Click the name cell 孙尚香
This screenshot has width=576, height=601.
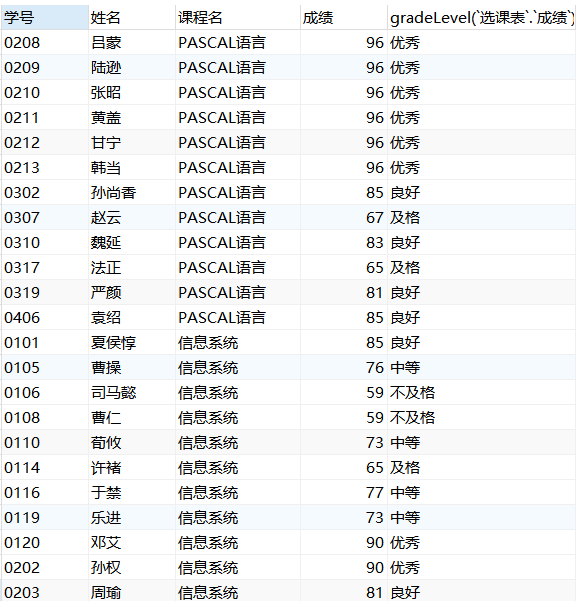[132, 192]
